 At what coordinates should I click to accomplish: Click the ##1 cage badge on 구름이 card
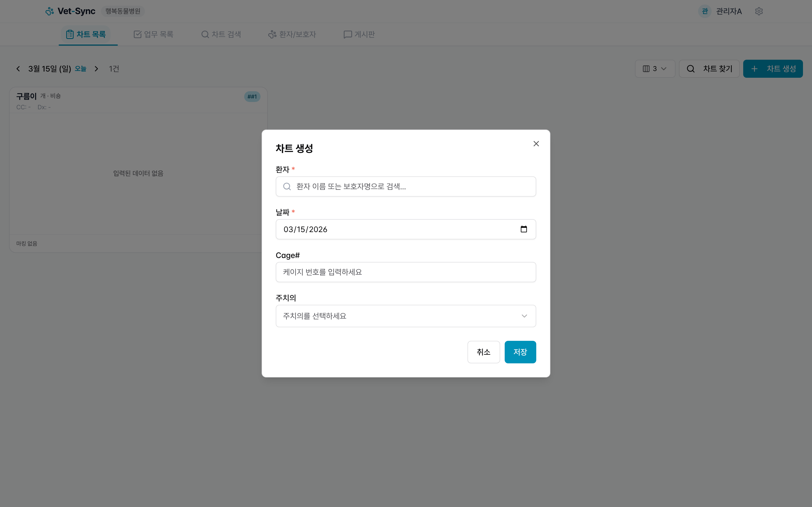click(x=252, y=97)
